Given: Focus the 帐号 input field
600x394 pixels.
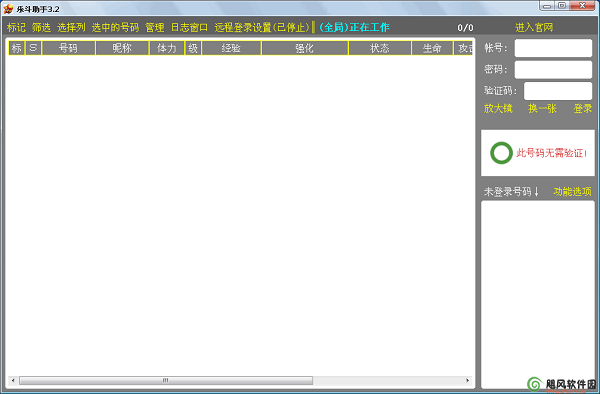Looking at the screenshot, I should click(x=553, y=48).
